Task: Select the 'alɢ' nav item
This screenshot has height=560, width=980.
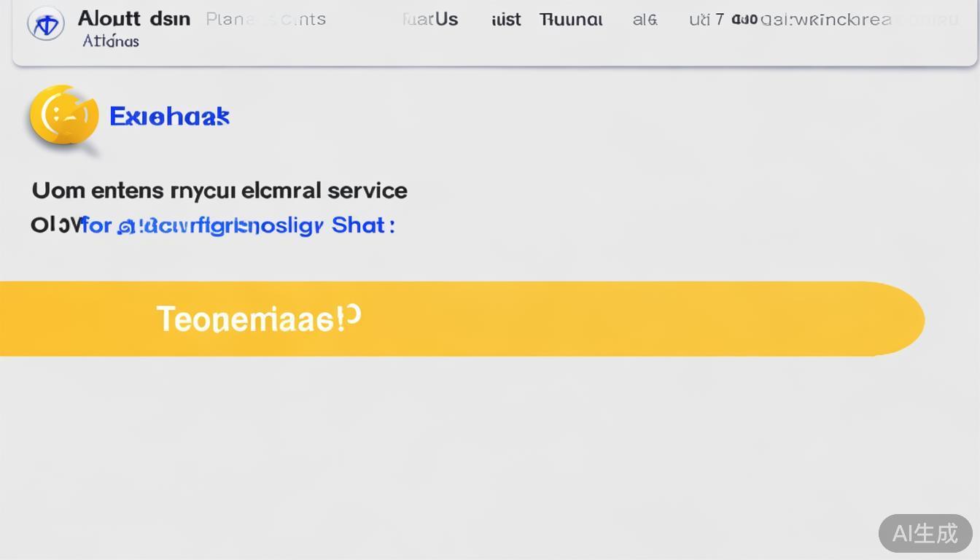Action: [x=645, y=20]
